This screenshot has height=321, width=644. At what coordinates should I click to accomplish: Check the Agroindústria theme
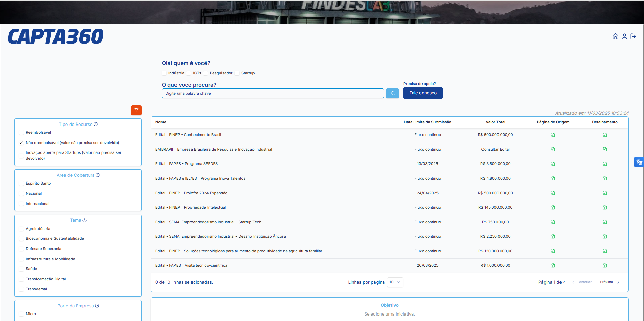[21, 229]
